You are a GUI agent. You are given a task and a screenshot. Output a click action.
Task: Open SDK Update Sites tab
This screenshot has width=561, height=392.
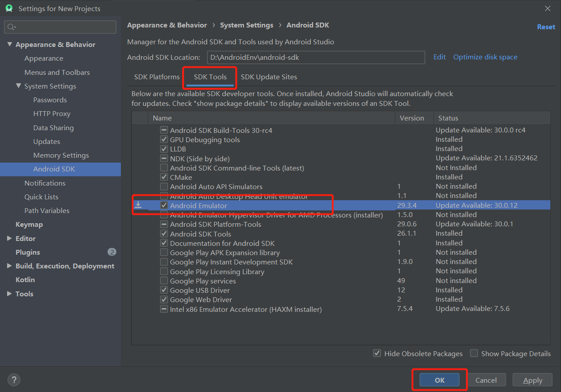(269, 77)
